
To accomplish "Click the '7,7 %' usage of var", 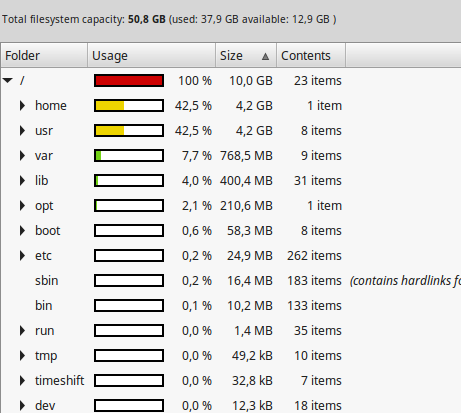I will pos(197,156).
